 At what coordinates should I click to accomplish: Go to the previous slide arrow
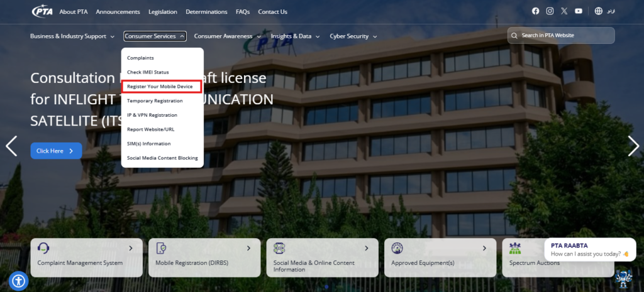point(11,146)
